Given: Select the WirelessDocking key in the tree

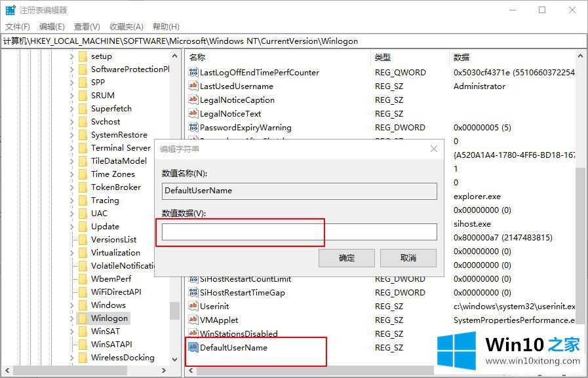Looking at the screenshot, I should tap(123, 358).
